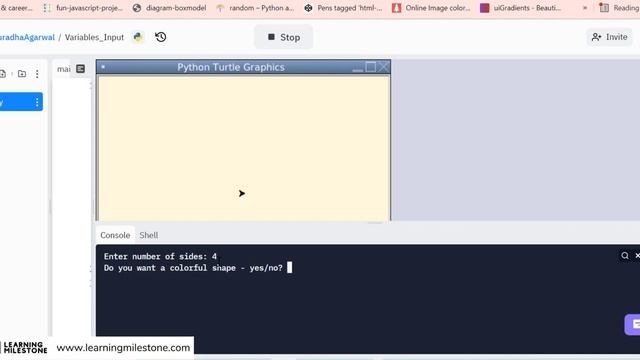Screen dimensions: 640x360
Task: Search the console with the magnifier icon
Action: pyautogui.click(x=625, y=256)
